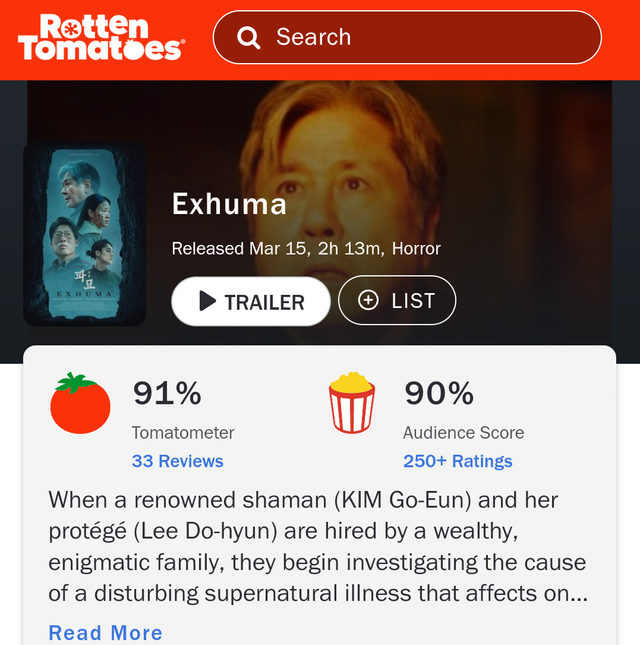Viewport: 640px width, 645px height.
Task: Click the Search input field
Action: click(x=407, y=37)
